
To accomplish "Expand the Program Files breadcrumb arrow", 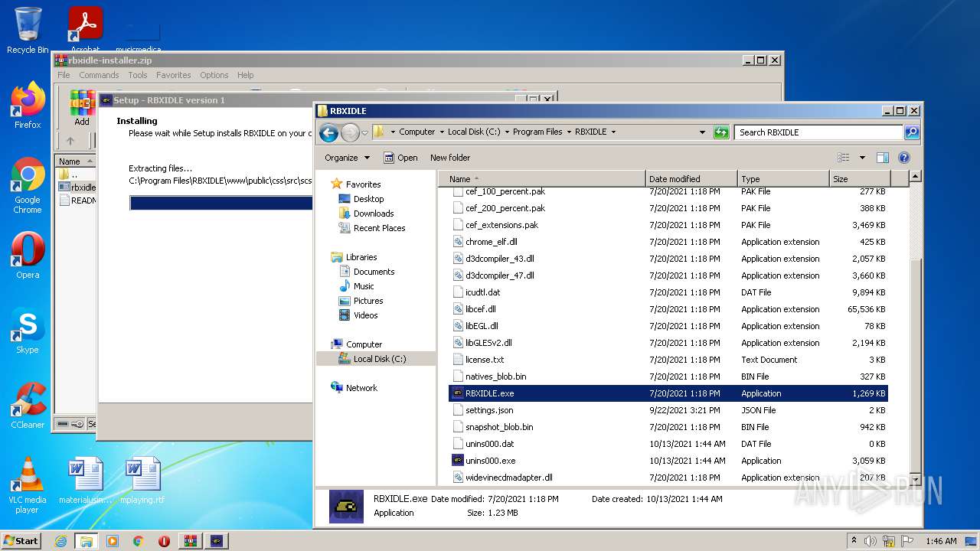I will coord(569,132).
